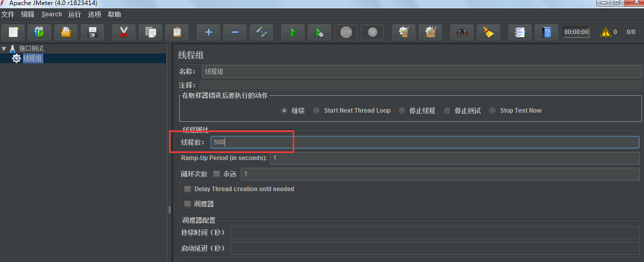
Task: Open the function helper list icon
Action: [x=520, y=33]
